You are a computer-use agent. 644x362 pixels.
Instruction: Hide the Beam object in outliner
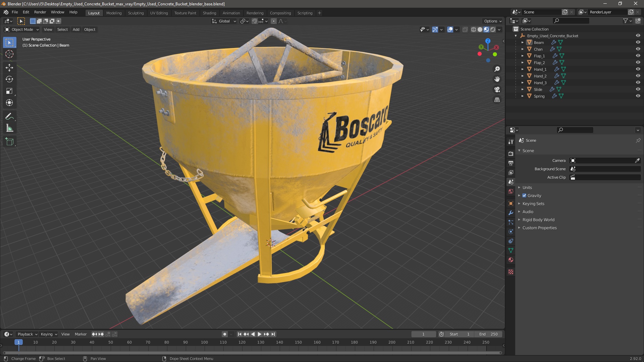[638, 42]
